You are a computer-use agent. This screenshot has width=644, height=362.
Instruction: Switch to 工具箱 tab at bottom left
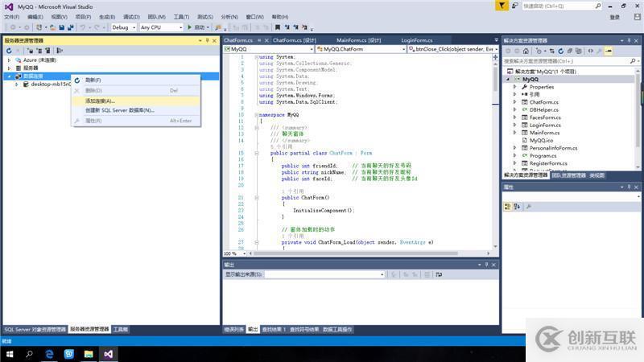coord(120,329)
